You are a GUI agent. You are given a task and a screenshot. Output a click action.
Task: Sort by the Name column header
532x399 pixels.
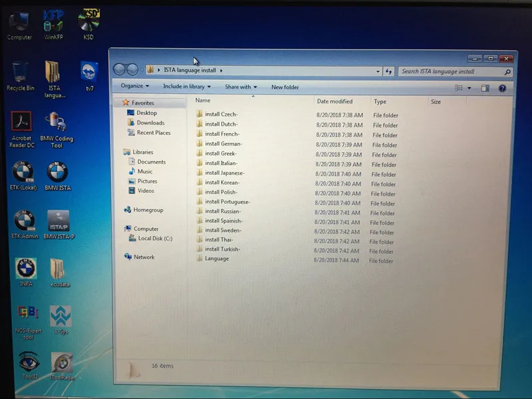coord(203,100)
